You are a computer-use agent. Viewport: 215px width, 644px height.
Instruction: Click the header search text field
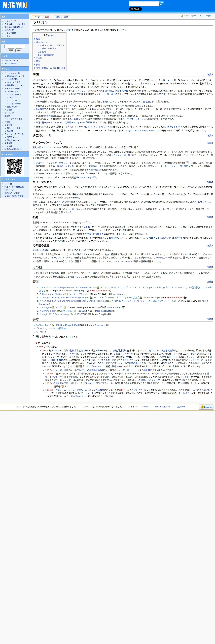coord(144,4)
